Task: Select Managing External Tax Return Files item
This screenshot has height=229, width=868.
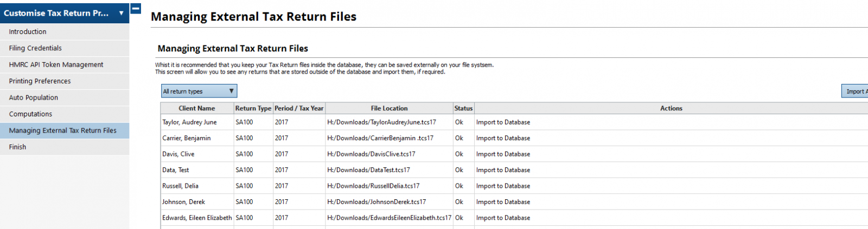Action: [x=62, y=130]
